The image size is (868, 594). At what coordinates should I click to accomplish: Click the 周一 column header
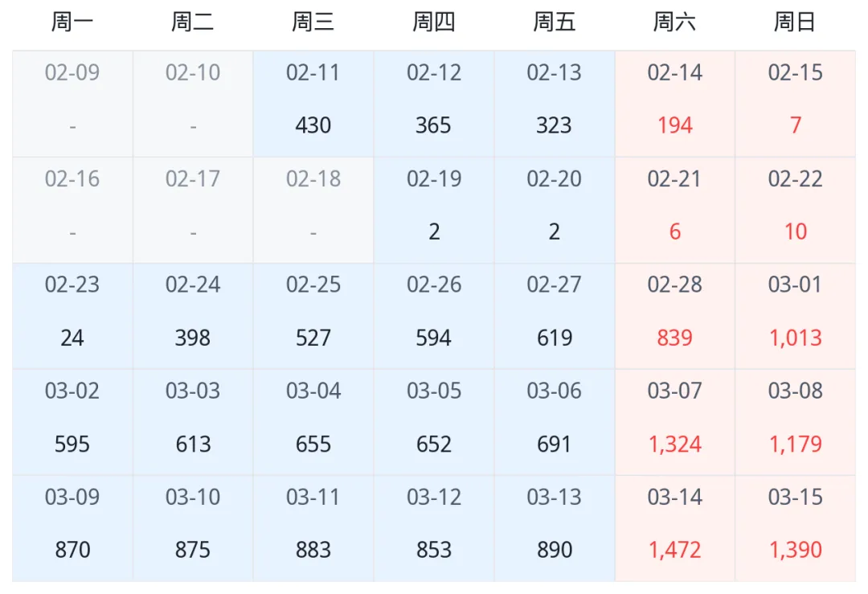click(x=72, y=23)
